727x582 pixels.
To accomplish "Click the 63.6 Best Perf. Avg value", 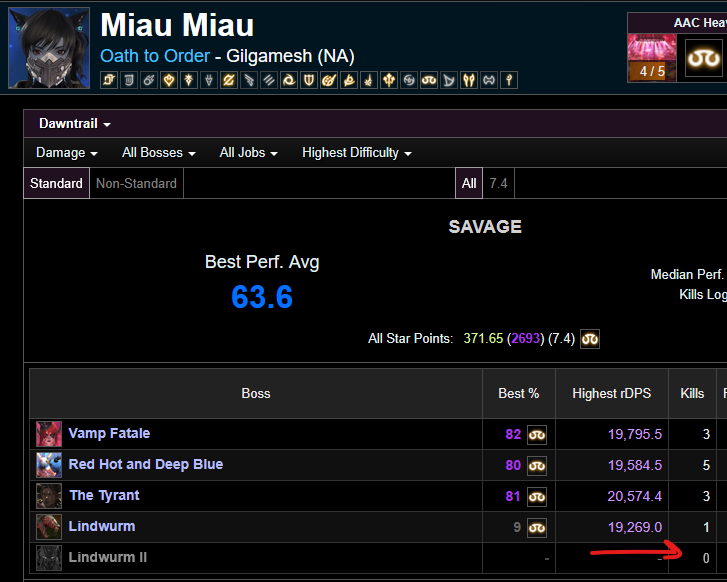I will [262, 297].
